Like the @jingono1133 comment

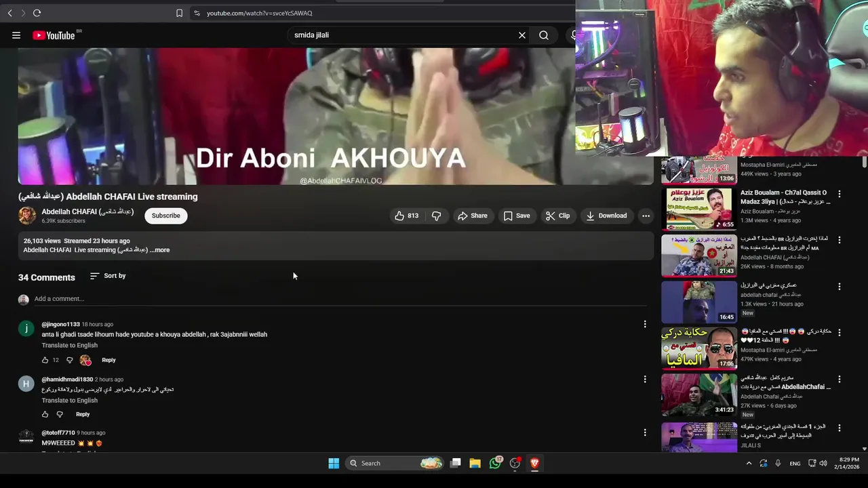click(45, 360)
